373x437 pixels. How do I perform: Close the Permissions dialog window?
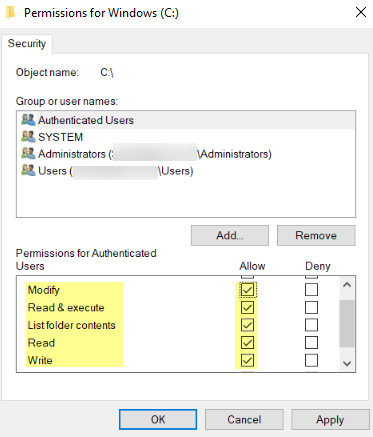tap(361, 13)
